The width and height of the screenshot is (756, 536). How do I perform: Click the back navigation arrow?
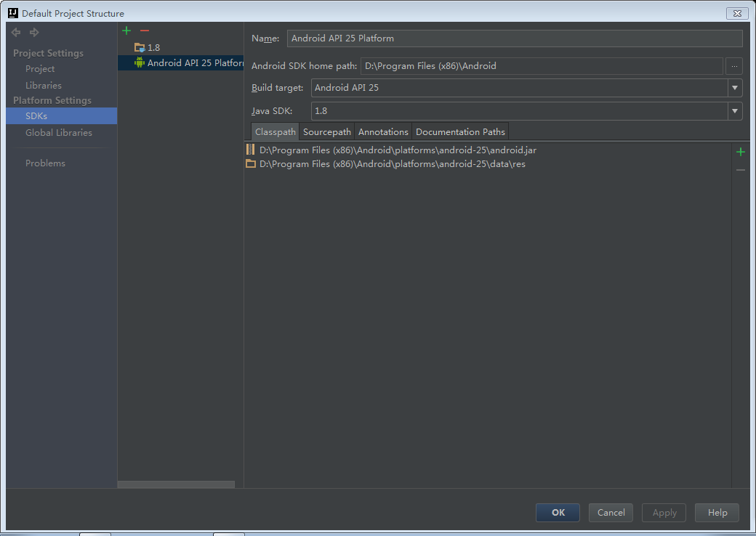tap(16, 32)
